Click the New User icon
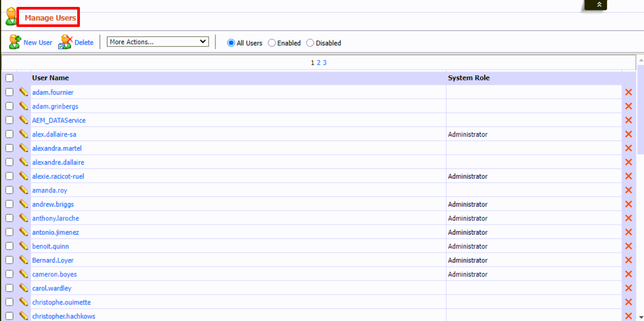Image resolution: width=644 pixels, height=321 pixels. click(x=15, y=42)
